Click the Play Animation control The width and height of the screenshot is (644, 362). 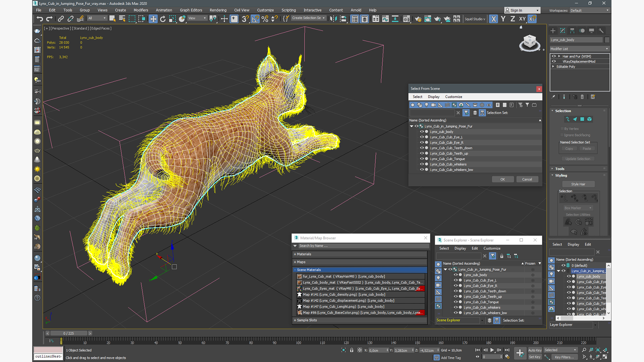492,350
